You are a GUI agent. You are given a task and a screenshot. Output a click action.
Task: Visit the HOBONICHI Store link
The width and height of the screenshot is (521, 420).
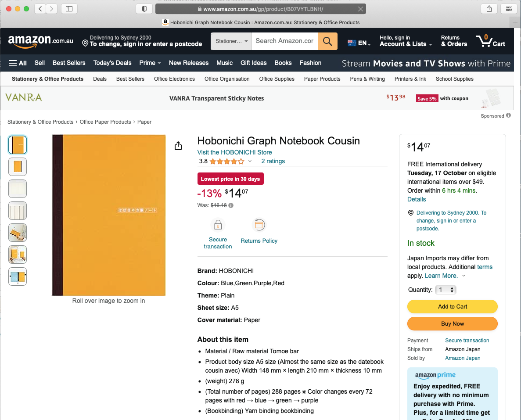(234, 152)
